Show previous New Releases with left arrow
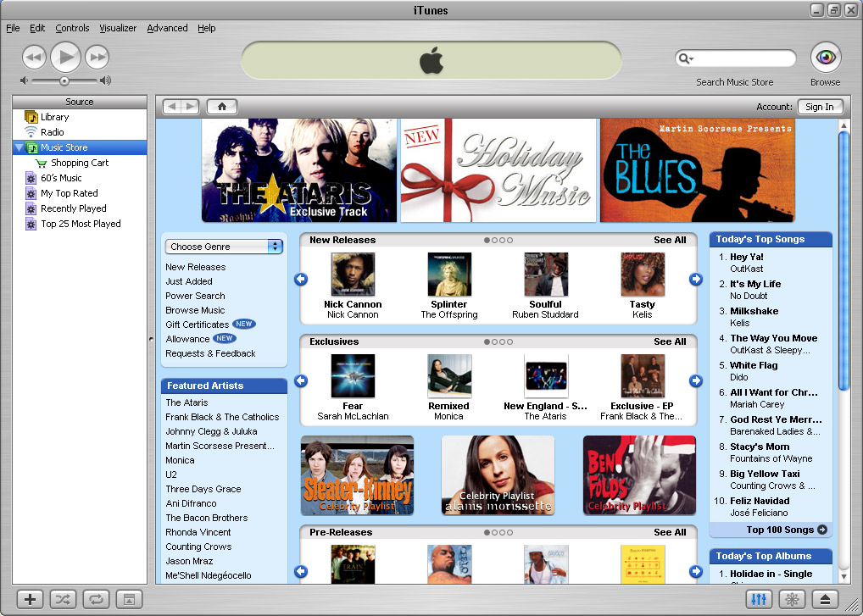This screenshot has width=863, height=616. 301,280
